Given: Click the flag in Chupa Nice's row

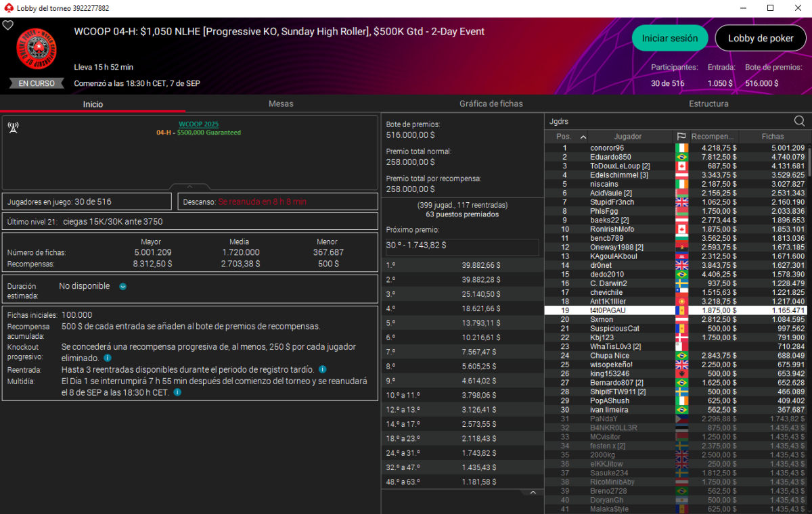Looking at the screenshot, I should tap(681, 356).
